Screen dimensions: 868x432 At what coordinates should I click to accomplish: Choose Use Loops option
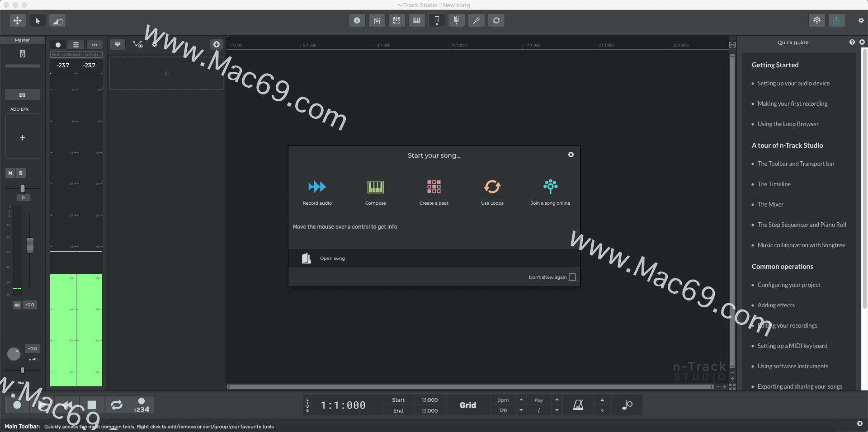click(x=492, y=192)
